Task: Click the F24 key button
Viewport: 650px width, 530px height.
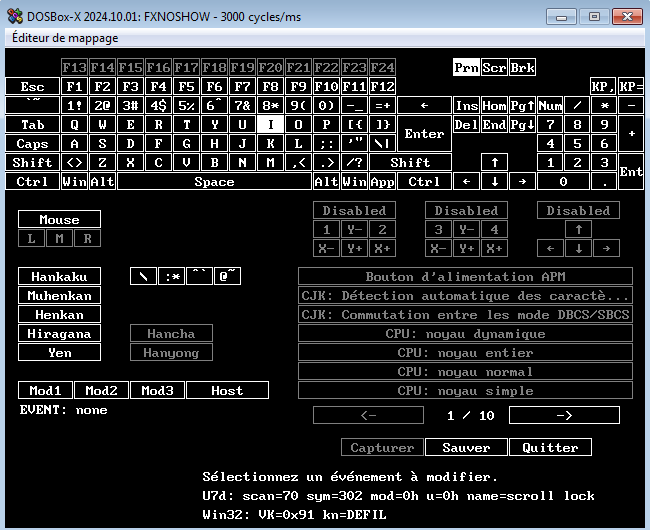Action: point(382,67)
